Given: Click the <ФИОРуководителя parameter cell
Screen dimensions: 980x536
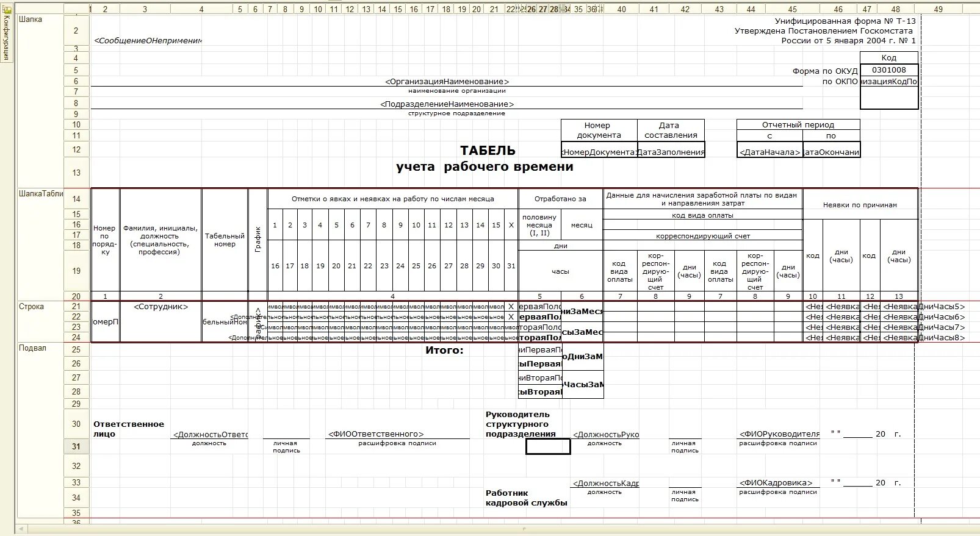Looking at the screenshot, I should pyautogui.click(x=779, y=434).
